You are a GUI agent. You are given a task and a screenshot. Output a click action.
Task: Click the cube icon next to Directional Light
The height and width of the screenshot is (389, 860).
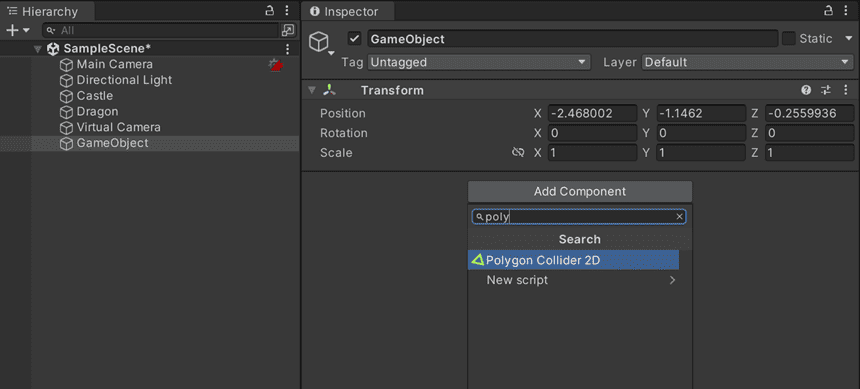66,81
